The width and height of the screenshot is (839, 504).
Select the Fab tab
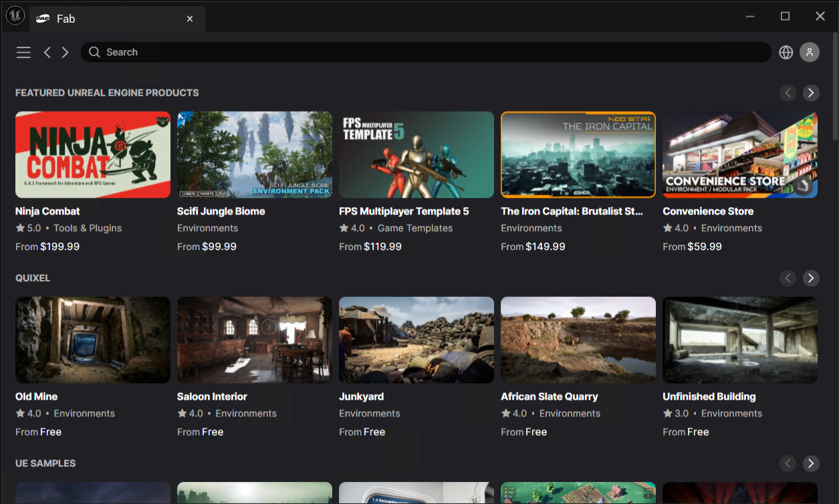pyautogui.click(x=117, y=19)
